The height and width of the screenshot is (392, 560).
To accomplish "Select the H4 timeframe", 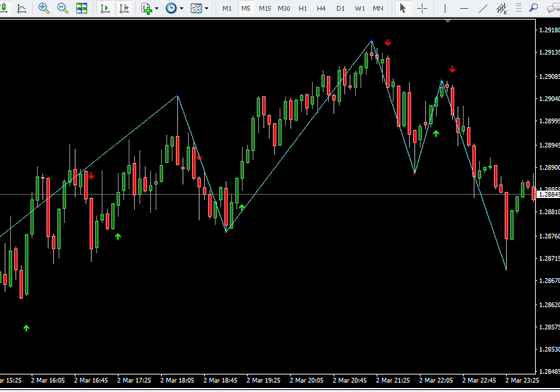I will pyautogui.click(x=321, y=8).
